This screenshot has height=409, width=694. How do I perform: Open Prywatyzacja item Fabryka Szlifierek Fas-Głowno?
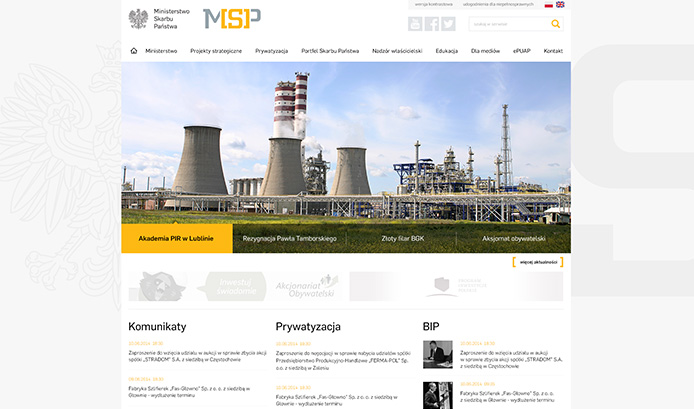click(x=336, y=400)
